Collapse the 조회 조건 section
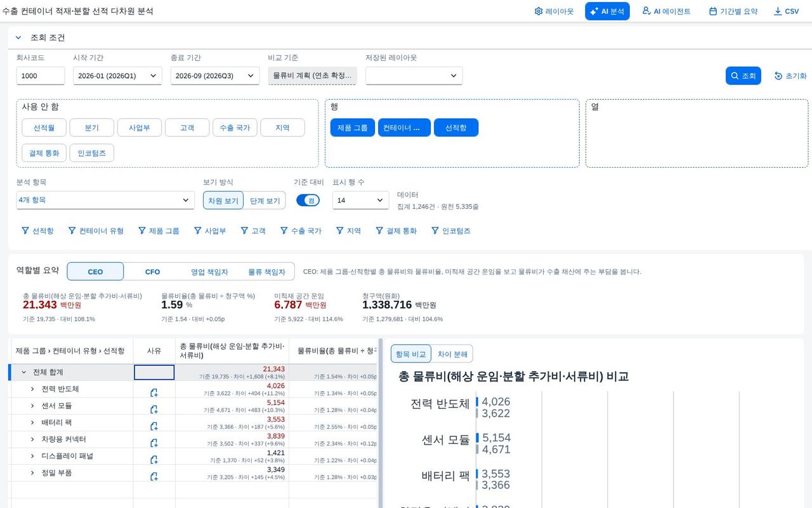Viewport: 812px width, 508px height. [18, 37]
